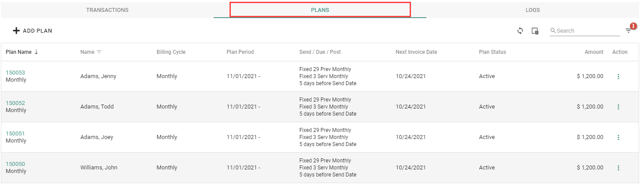Open three-dot menu for Williams, John
The width and height of the screenshot is (644, 184).
point(618,168)
